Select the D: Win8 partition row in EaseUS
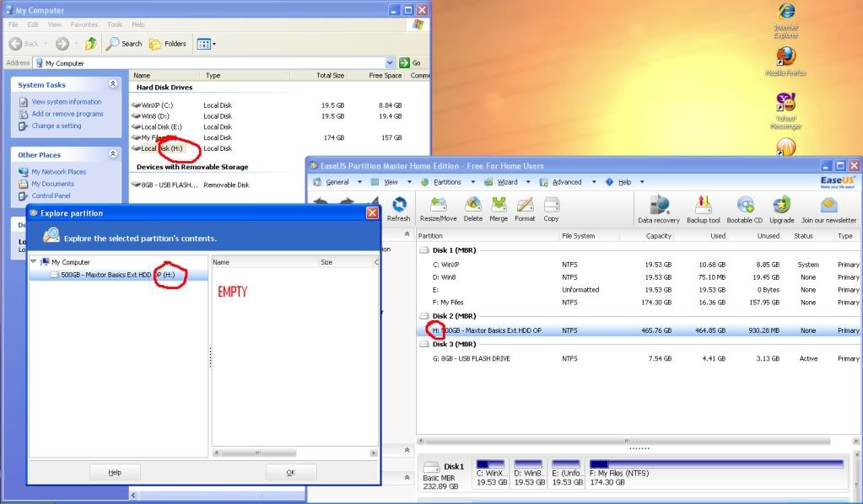The height and width of the screenshot is (504, 863). [639, 277]
